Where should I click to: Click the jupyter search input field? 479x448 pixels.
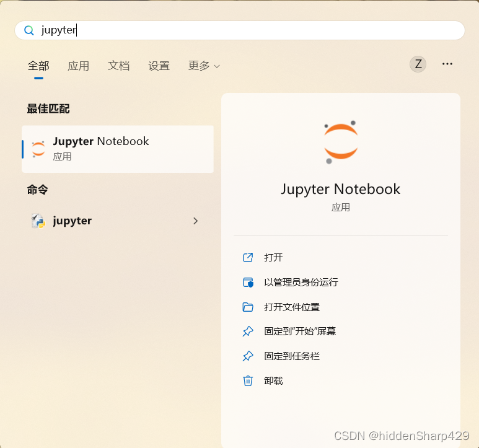tap(240, 30)
